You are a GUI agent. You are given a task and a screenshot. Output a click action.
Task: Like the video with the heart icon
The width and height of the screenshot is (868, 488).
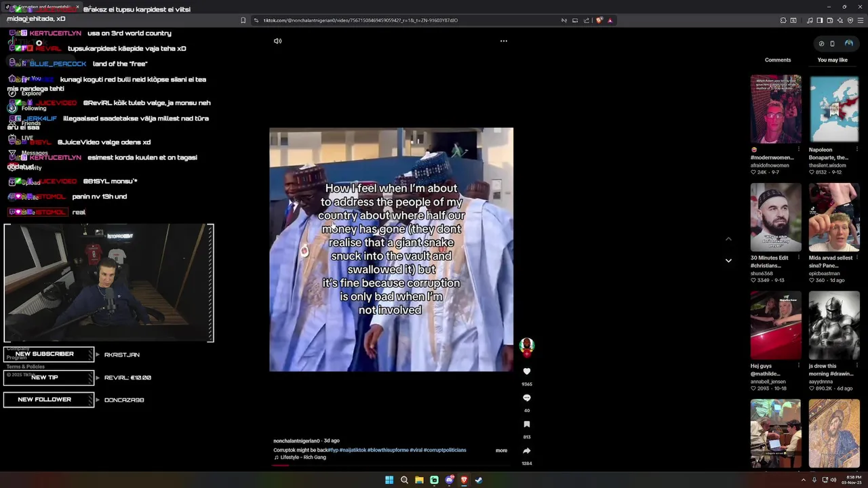point(527,371)
